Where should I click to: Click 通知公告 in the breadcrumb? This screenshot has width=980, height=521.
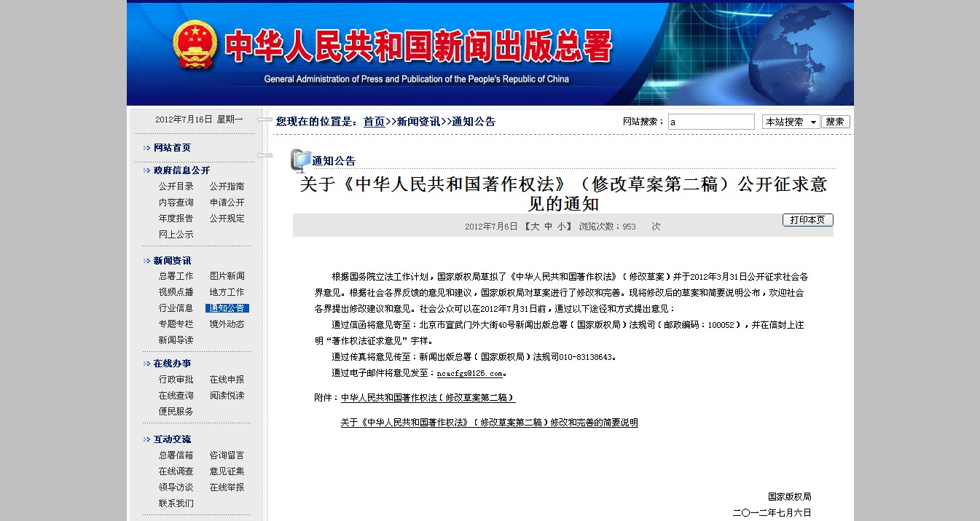(x=474, y=122)
